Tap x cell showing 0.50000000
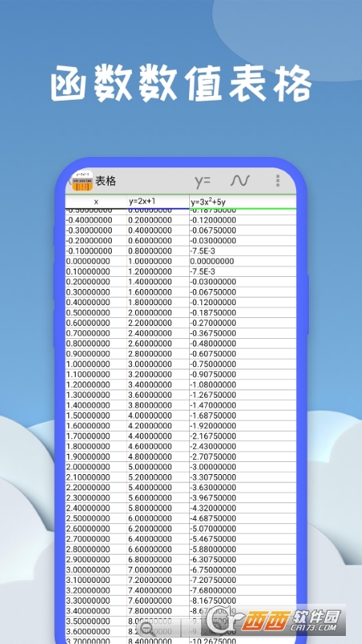 [x=96, y=312]
